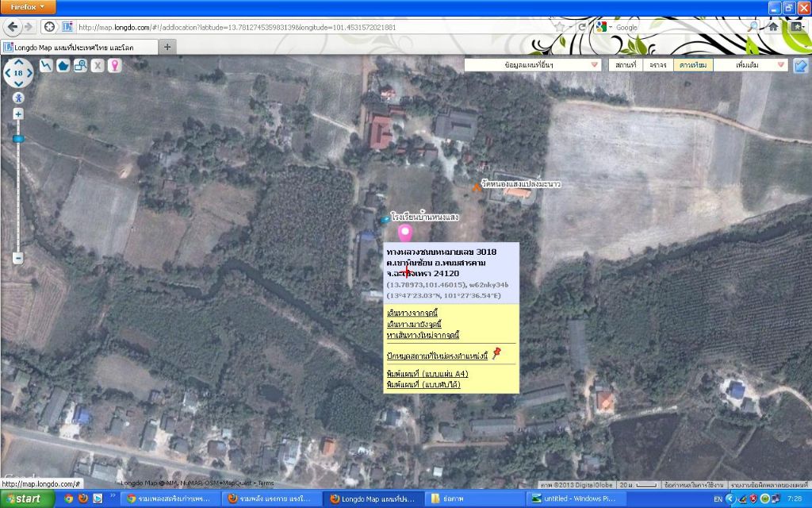Switch to สถานที่ places map mode
Screen dimensions: 812x508
point(626,65)
